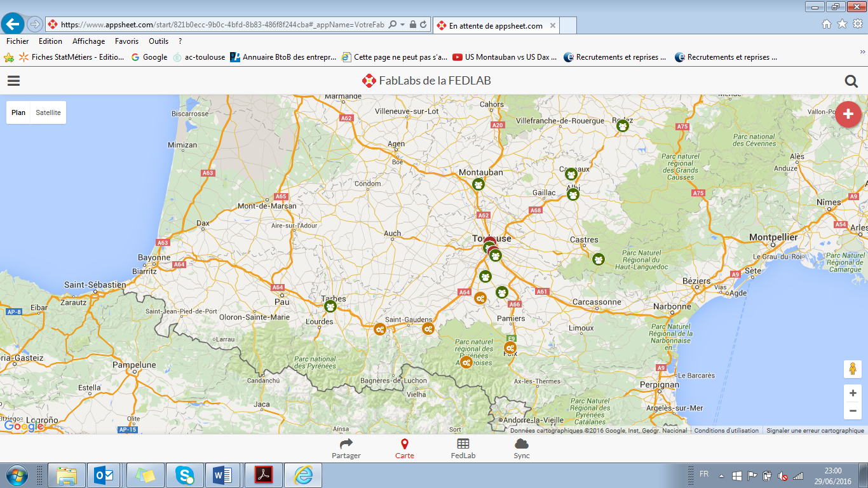
Task: Open the Affichage menu
Action: (x=88, y=41)
